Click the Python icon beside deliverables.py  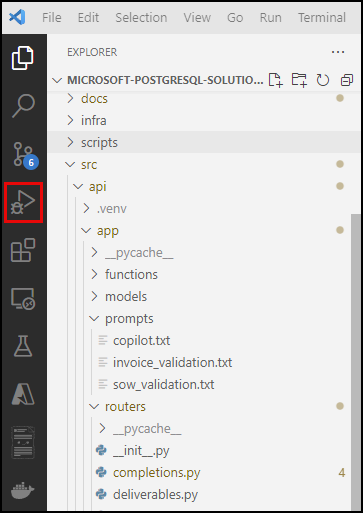[x=101, y=494]
